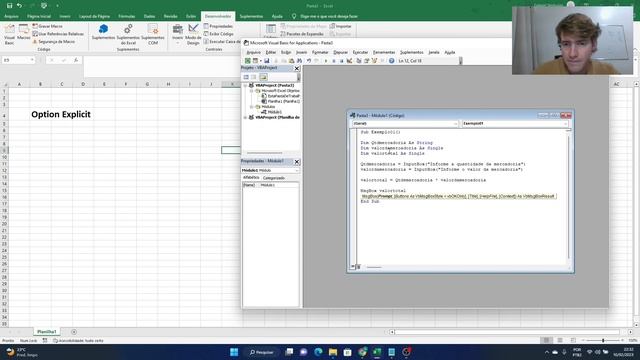Click Propriedades in the Controles group

[x=218, y=26]
